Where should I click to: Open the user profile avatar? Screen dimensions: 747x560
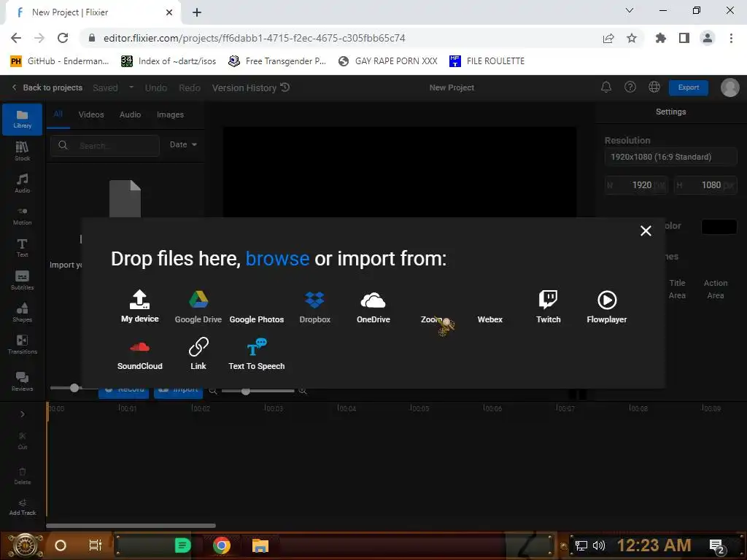click(729, 87)
